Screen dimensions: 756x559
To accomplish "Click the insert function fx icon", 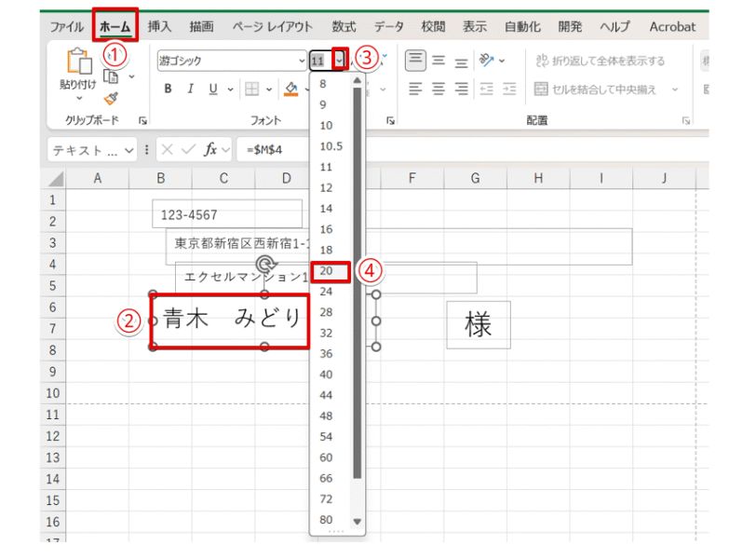I will 211,149.
